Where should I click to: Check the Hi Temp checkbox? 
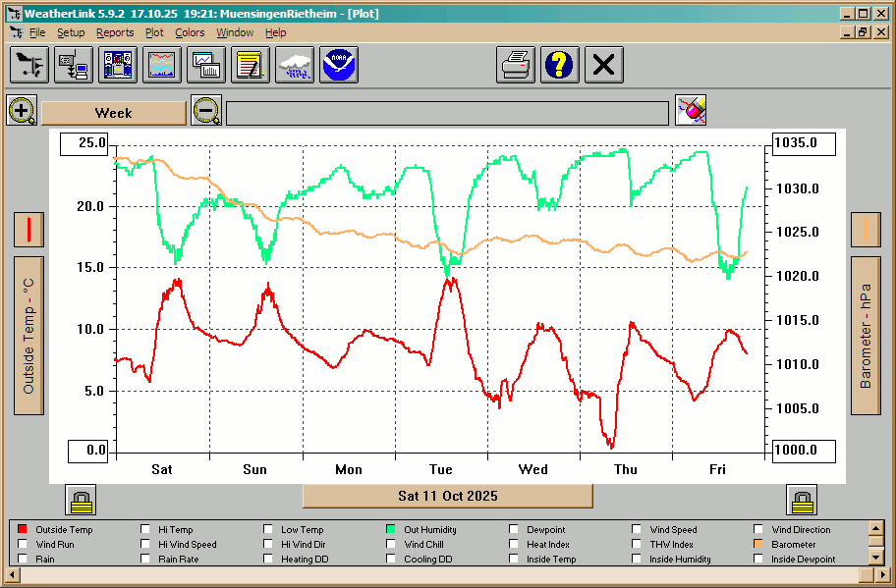(146, 530)
